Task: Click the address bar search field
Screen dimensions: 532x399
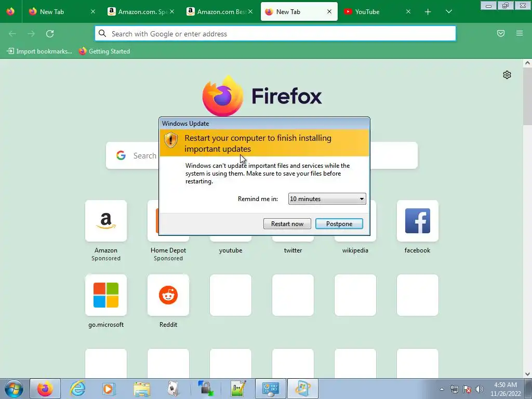Action: [275, 34]
